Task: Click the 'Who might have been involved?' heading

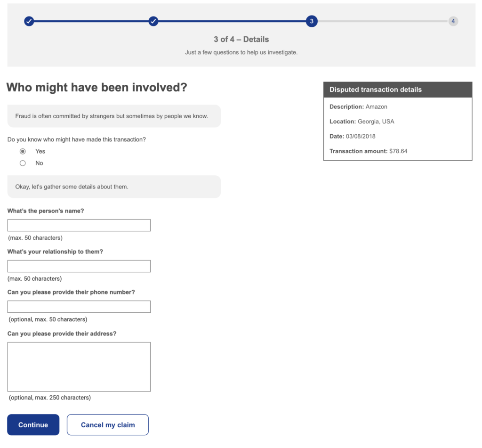Action: tap(97, 87)
